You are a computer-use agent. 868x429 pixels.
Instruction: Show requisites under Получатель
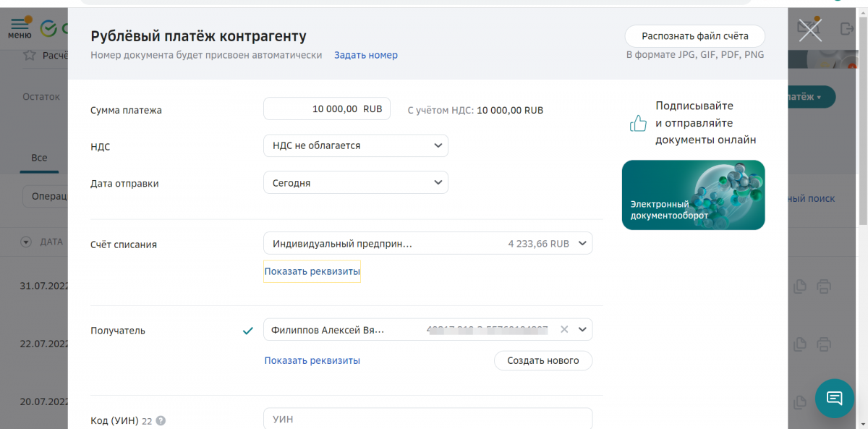pyautogui.click(x=312, y=360)
